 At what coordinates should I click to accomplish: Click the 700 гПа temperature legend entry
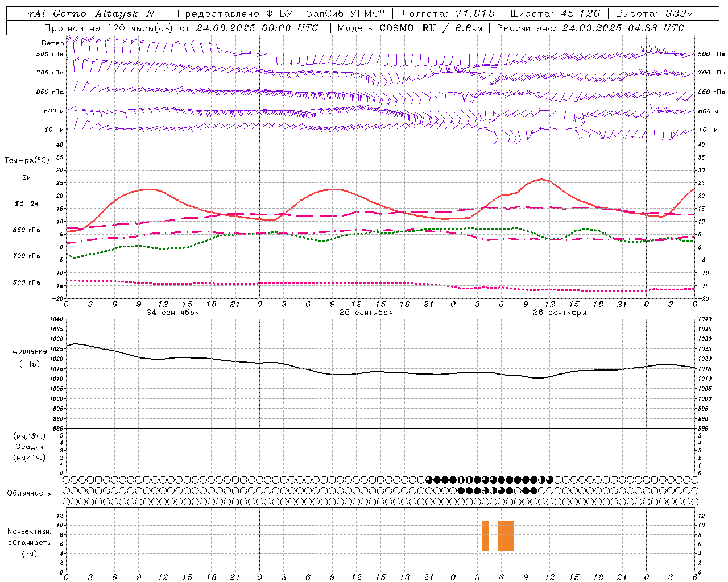[x=27, y=256]
